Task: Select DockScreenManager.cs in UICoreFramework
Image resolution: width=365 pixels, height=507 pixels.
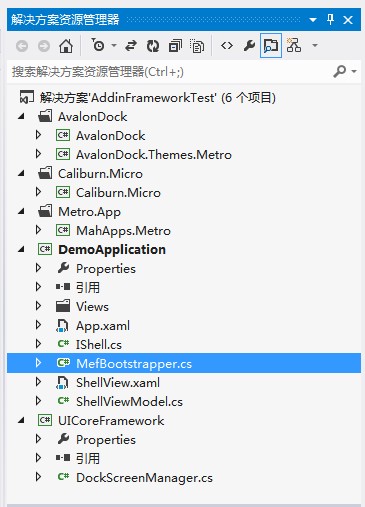Action: [x=144, y=478]
